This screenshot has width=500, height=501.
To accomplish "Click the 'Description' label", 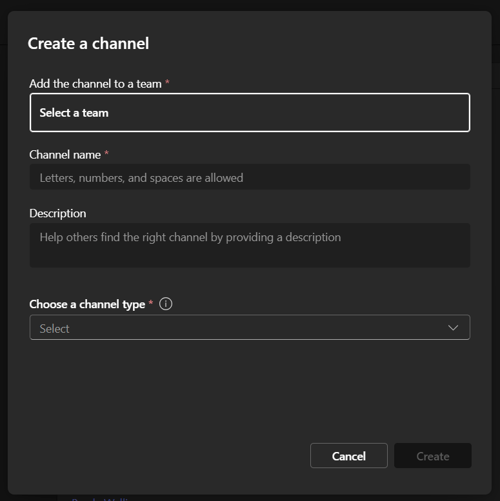I will coord(58,214).
